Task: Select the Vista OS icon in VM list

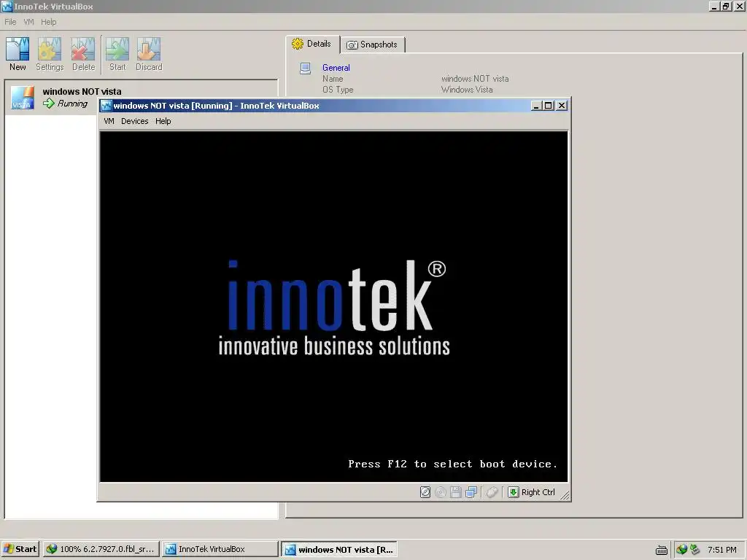Action: [23, 98]
